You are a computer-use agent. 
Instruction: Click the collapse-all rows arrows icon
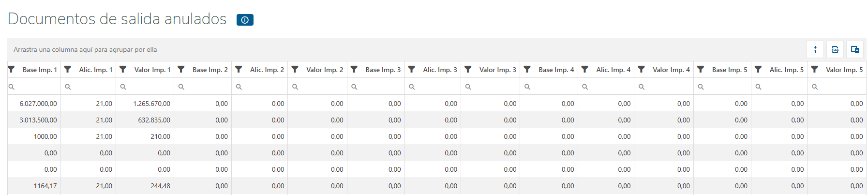(x=815, y=49)
